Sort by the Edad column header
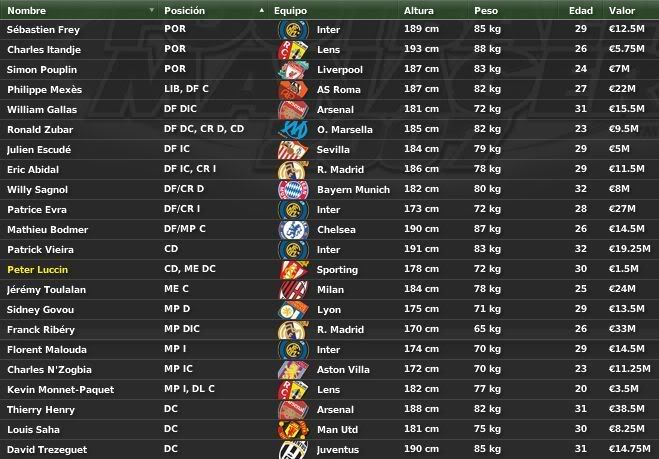 click(581, 11)
